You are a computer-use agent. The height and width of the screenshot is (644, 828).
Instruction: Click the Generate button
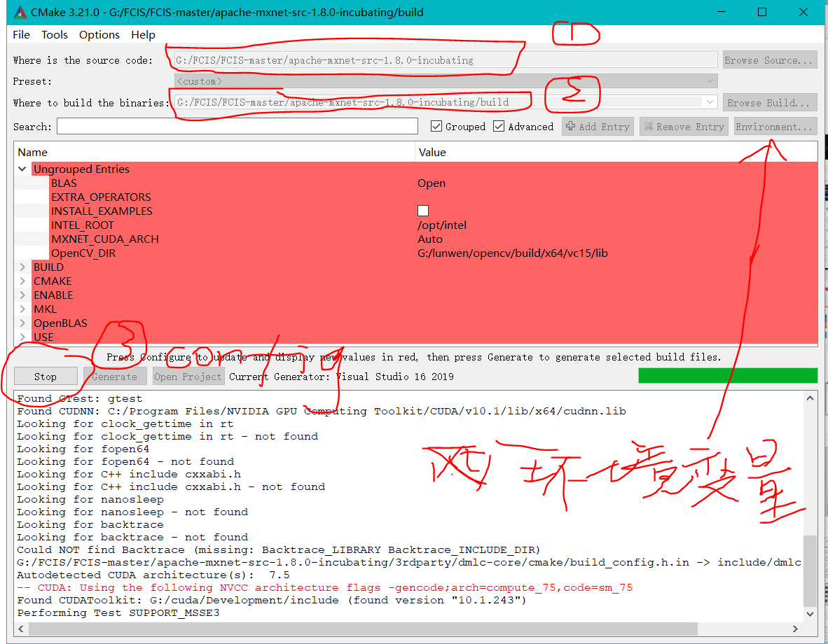click(114, 377)
